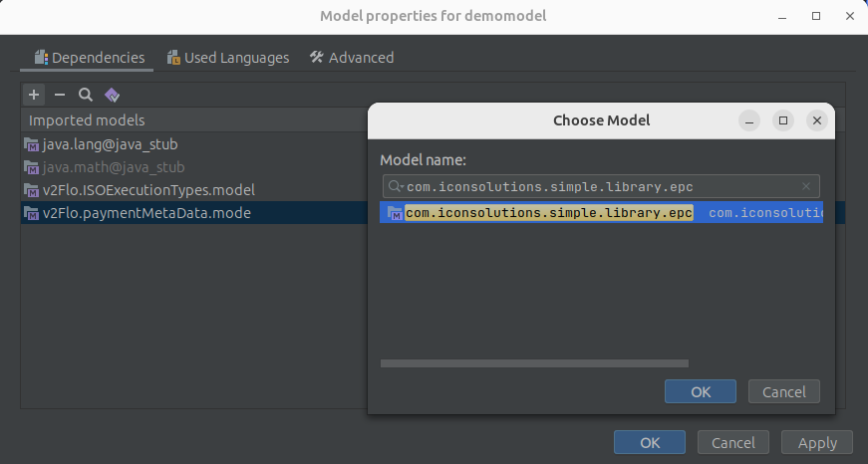Minimize the Choose Model dialog

coord(749,120)
